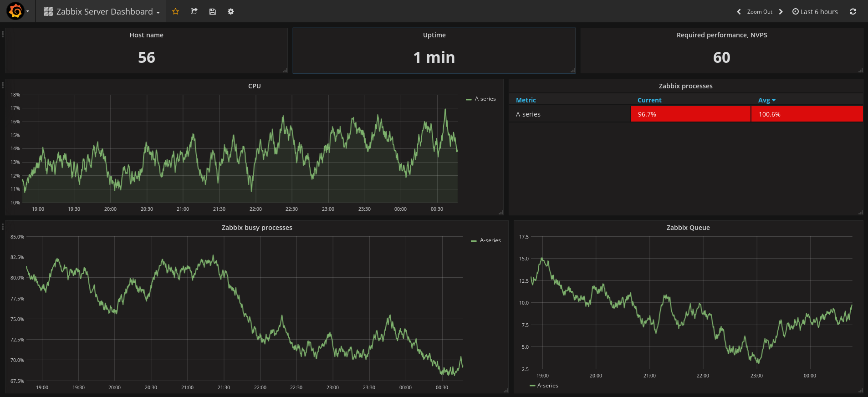
Task: Shift time range forward with right arrow
Action: coord(781,12)
